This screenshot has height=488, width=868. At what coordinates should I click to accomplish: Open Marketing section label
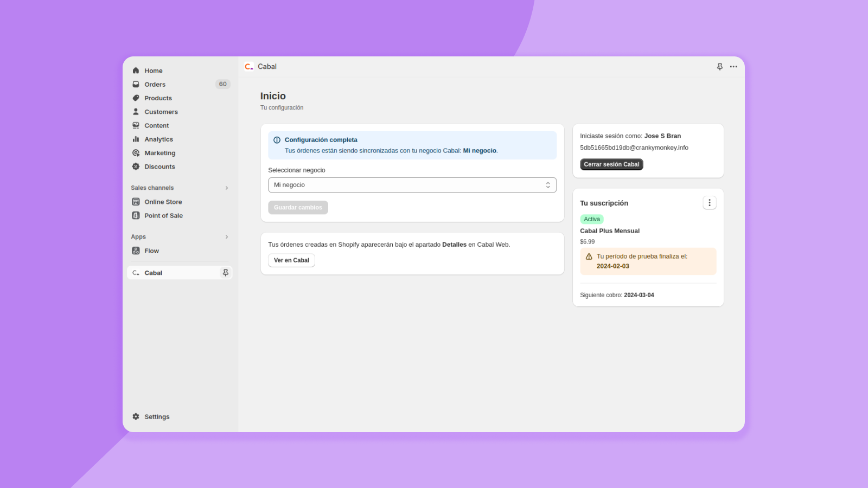point(160,153)
